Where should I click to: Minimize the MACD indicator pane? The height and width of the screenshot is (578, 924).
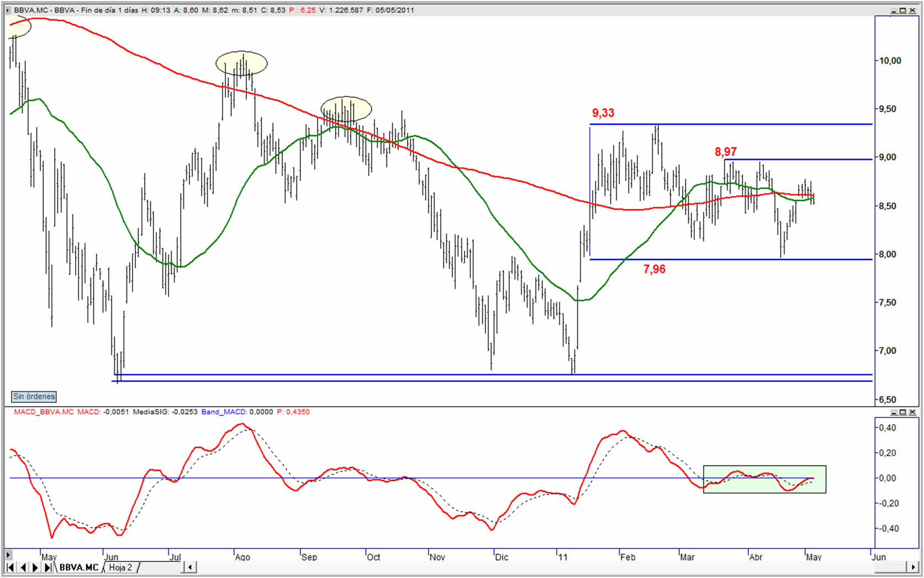tap(895, 412)
